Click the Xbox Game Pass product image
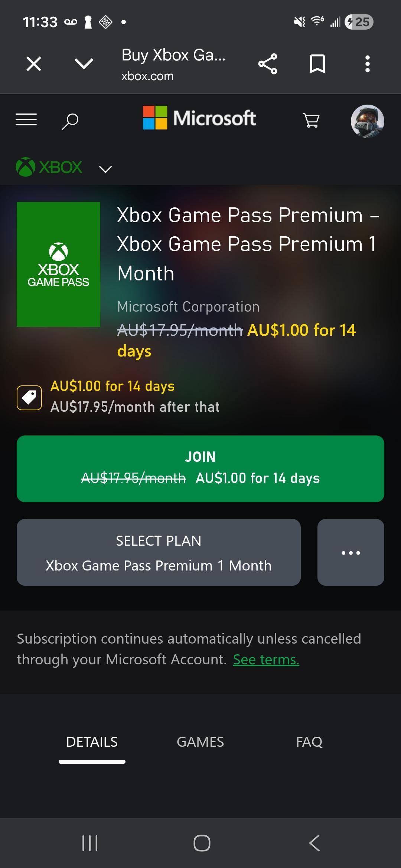 click(58, 264)
